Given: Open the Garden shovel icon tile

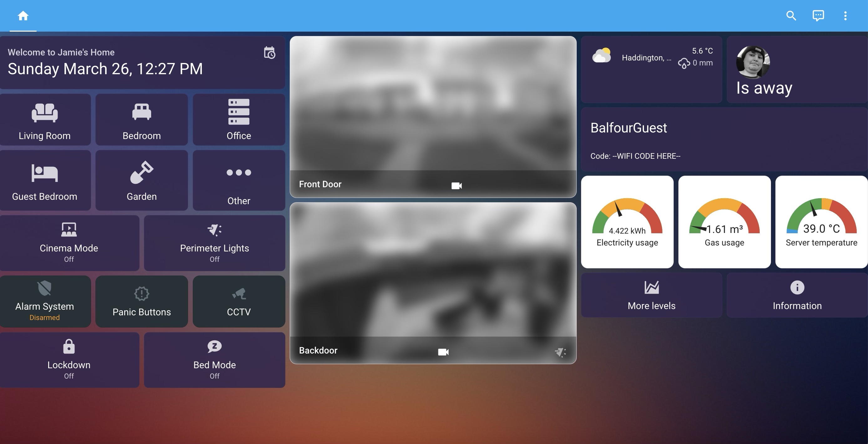Looking at the screenshot, I should pos(141,180).
